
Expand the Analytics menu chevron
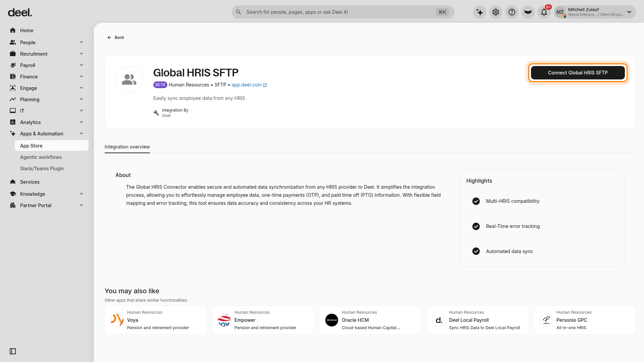click(x=82, y=122)
